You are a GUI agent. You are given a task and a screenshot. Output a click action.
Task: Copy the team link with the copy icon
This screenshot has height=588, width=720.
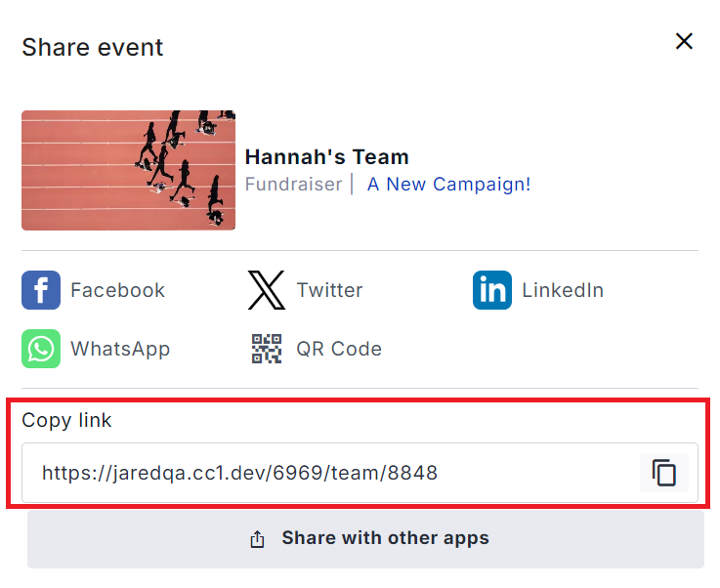pos(664,474)
